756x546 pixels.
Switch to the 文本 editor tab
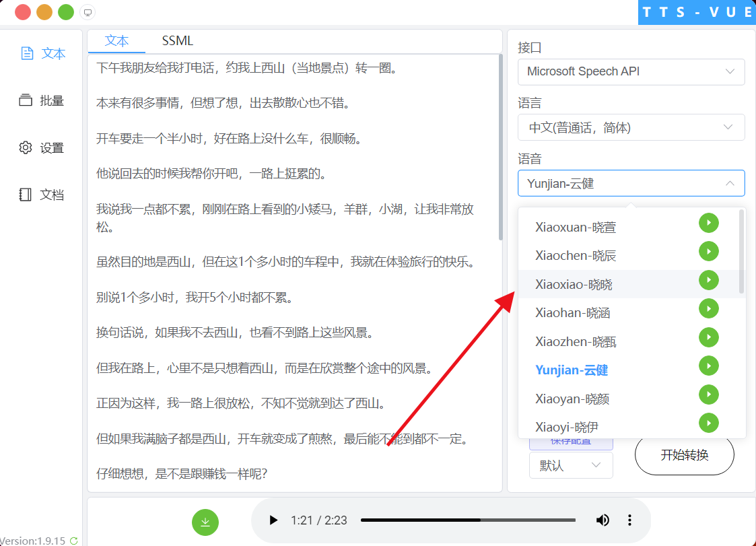click(116, 41)
